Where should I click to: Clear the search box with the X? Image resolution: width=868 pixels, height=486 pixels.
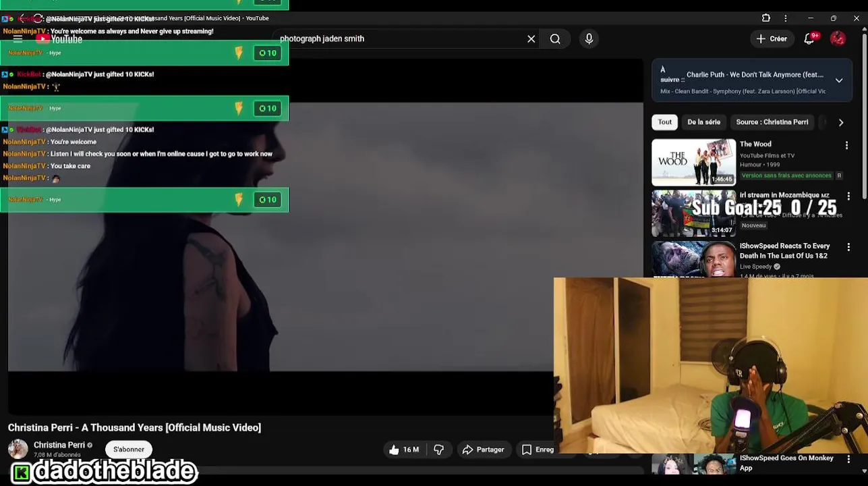click(x=531, y=39)
